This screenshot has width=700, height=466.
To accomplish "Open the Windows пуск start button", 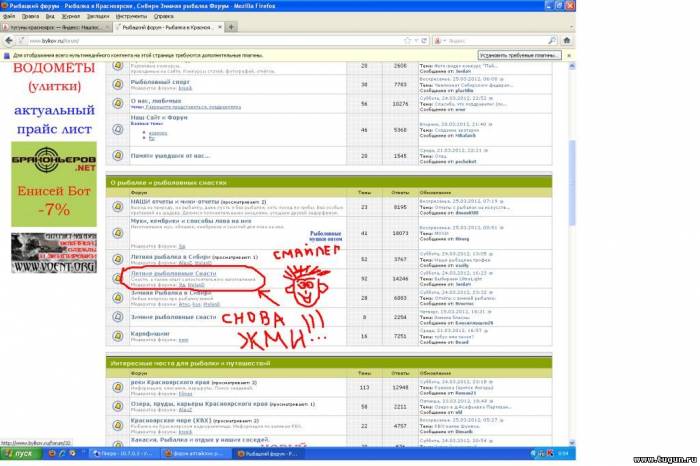I will pyautogui.click(x=21, y=454).
